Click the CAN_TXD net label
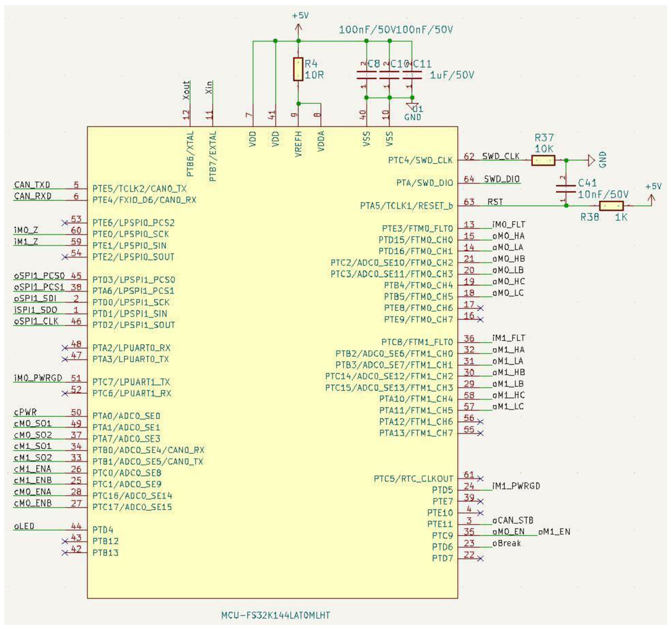Screen dimensions: 672x629 (32, 185)
